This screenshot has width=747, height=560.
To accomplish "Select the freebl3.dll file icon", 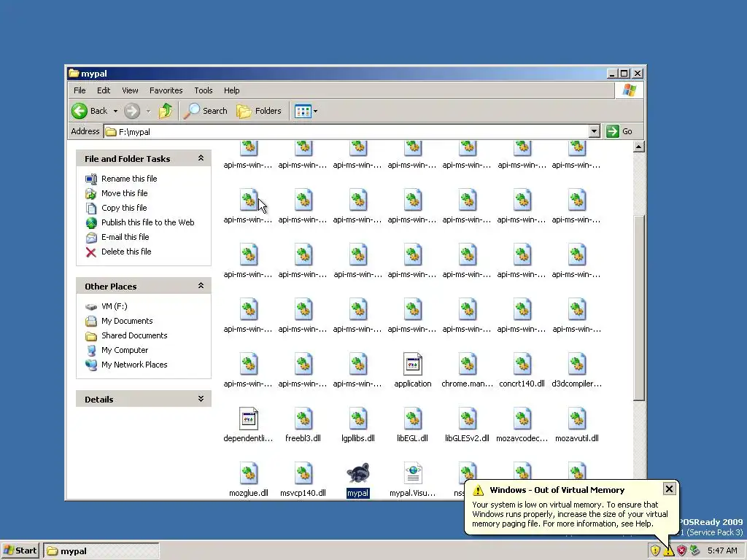I will tap(303, 419).
